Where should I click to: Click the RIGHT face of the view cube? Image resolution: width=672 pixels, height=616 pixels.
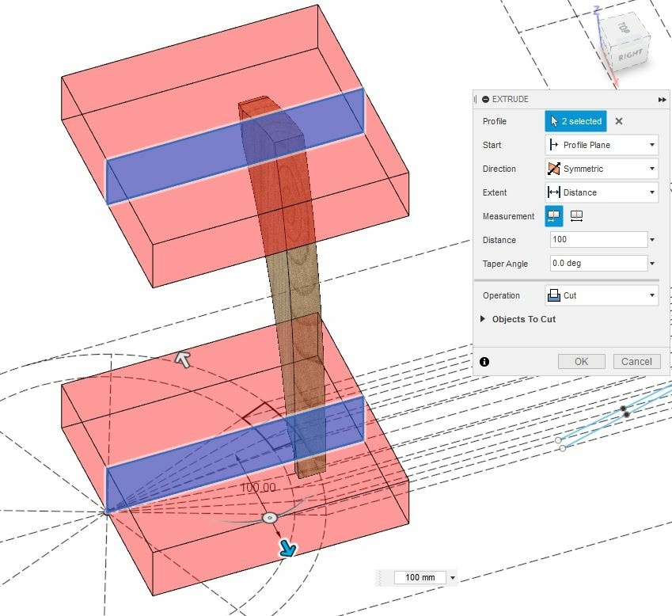(630, 55)
